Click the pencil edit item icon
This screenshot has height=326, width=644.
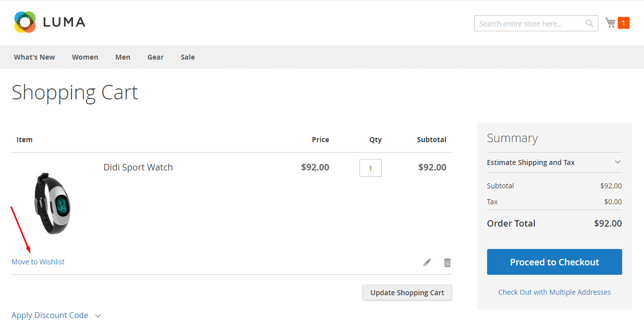click(427, 262)
